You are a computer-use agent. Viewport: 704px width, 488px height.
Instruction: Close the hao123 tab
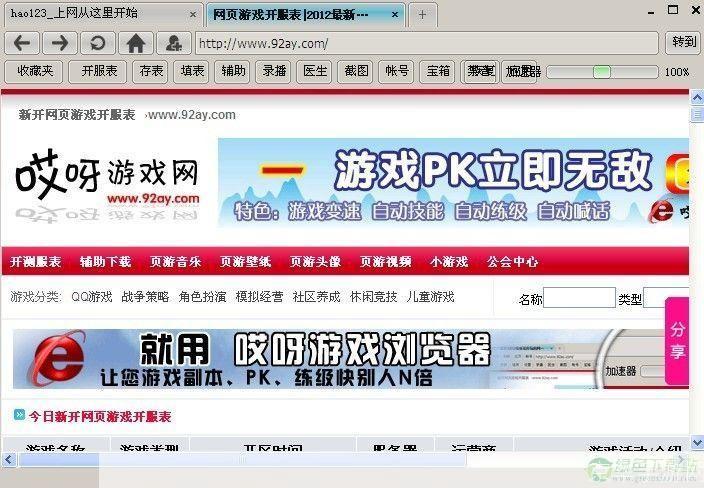tap(193, 14)
